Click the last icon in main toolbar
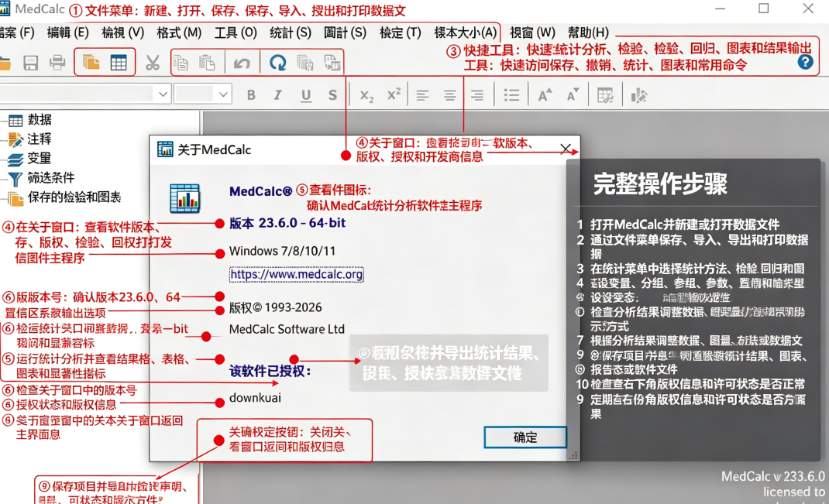Image resolution: width=829 pixels, height=504 pixels. (x=332, y=63)
